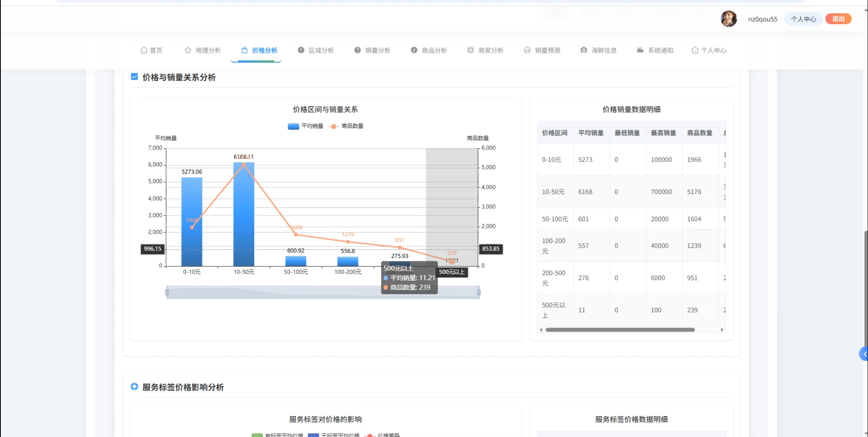868x437 pixels.
Task: Click the orange 退出 button
Action: [x=838, y=19]
